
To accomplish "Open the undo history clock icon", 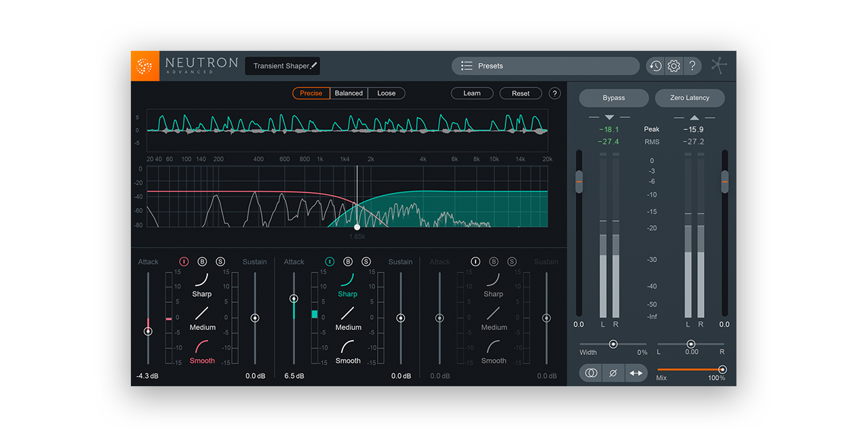I will click(x=655, y=66).
